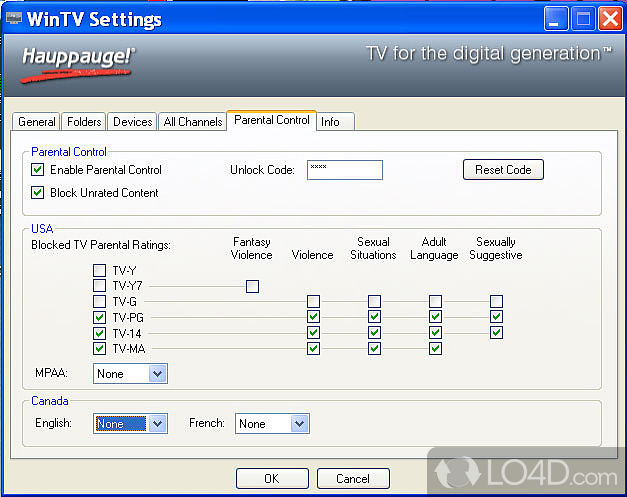Uncheck the TV-MA rating box
This screenshot has width=627, height=497.
tap(99, 348)
